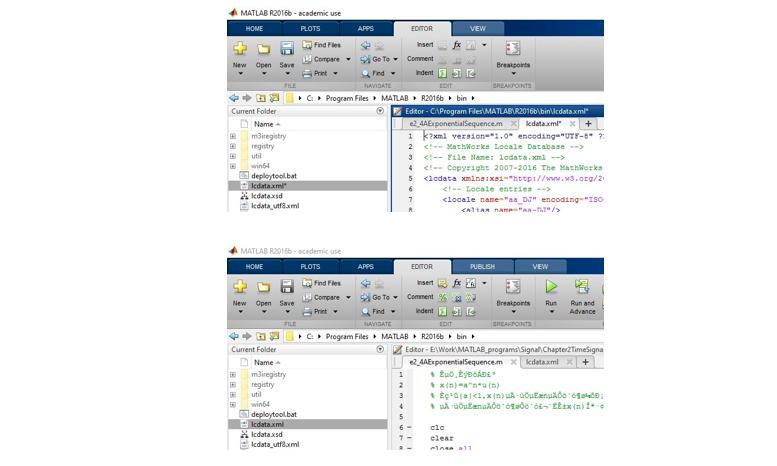Click the Compare tool in top window
This screenshot has height=466, width=777.
coord(321,59)
